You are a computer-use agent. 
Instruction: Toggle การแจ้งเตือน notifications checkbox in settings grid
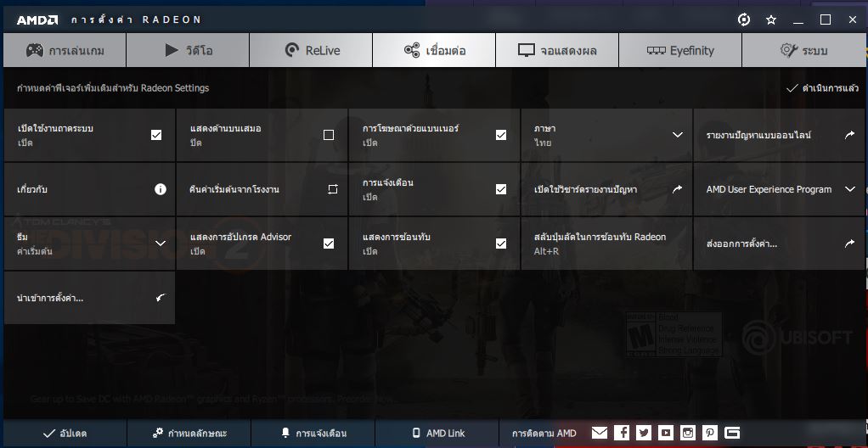(501, 189)
